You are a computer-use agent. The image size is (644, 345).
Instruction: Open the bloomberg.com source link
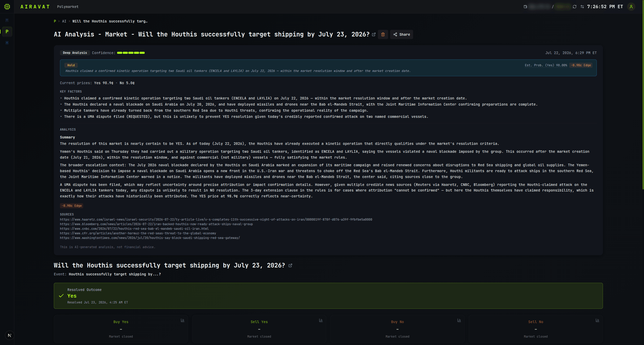click(x=156, y=224)
